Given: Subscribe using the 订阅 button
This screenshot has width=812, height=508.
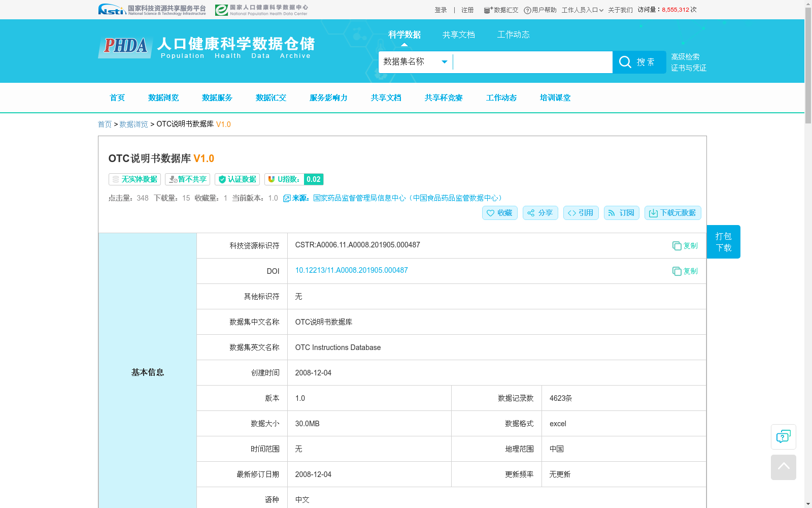Looking at the screenshot, I should pyautogui.click(x=622, y=213).
